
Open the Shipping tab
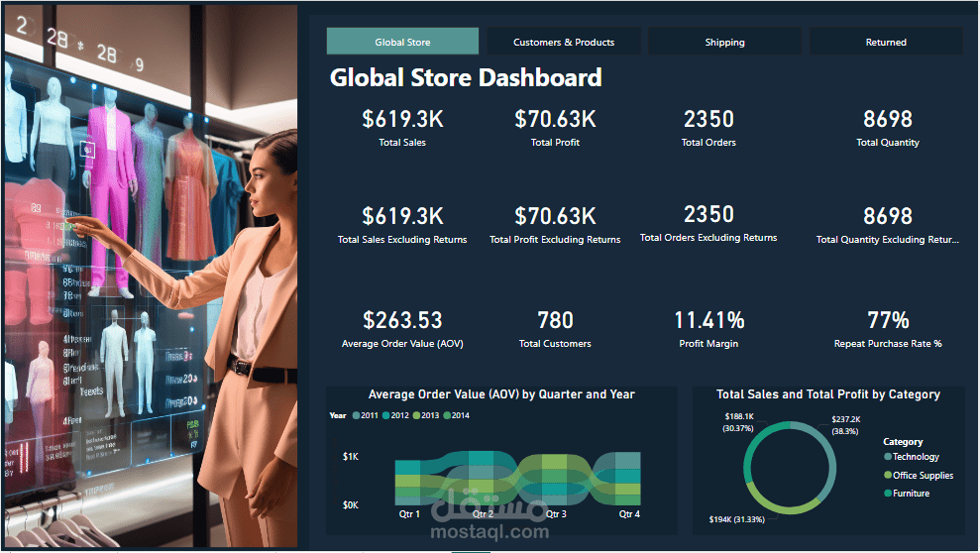tap(725, 42)
